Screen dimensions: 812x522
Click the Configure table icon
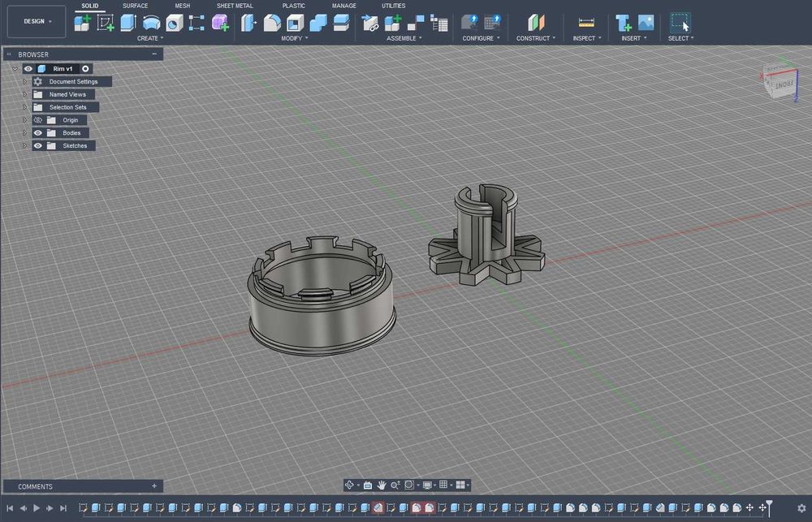[493, 23]
